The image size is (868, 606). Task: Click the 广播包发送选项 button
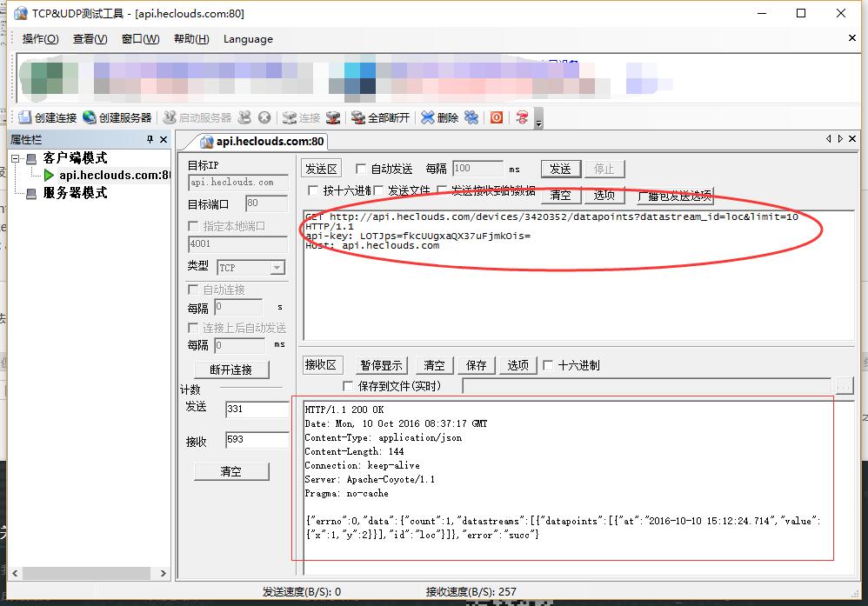674,196
